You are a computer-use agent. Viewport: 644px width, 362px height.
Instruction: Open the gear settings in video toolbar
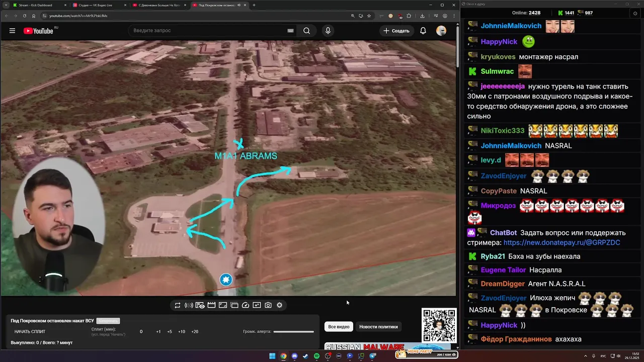pos(280,305)
